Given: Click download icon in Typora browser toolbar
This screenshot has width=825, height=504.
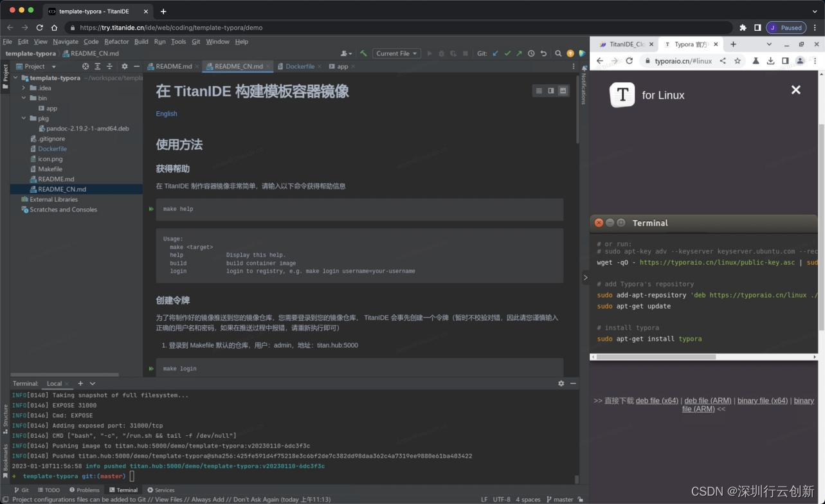Looking at the screenshot, I should pos(770,60).
